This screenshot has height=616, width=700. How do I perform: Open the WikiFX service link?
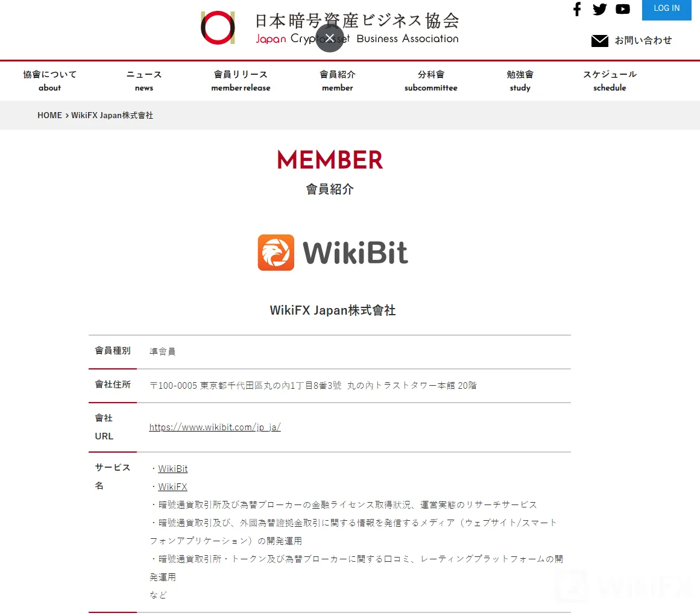[172, 487]
